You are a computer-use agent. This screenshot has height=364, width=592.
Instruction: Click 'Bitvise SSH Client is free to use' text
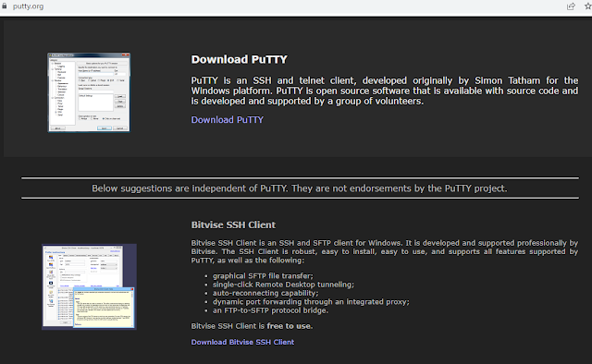pos(252,326)
